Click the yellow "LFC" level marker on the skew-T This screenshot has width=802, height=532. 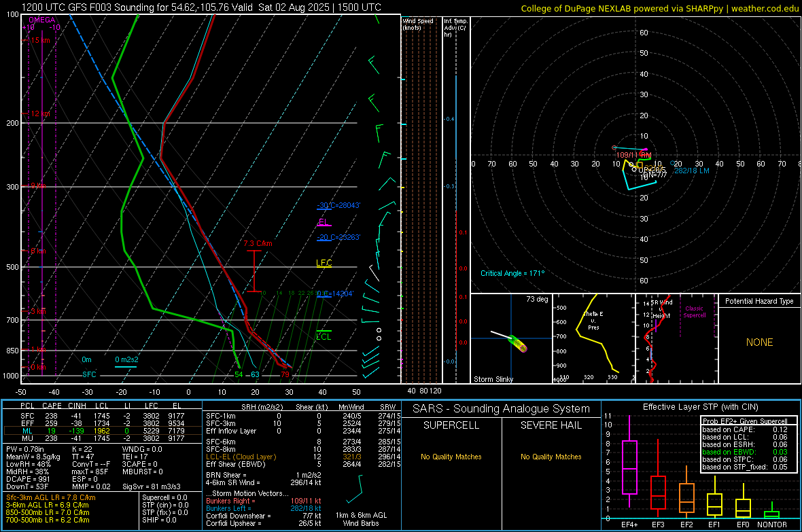324,263
